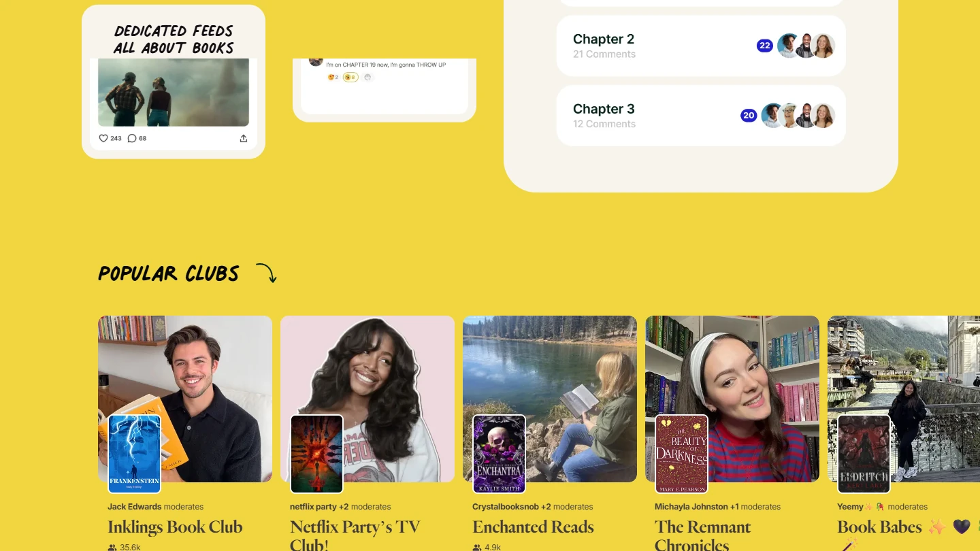Viewport: 980px width, 551px height.
Task: Open Netflix Party's TV Club title link
Action: 355,535
